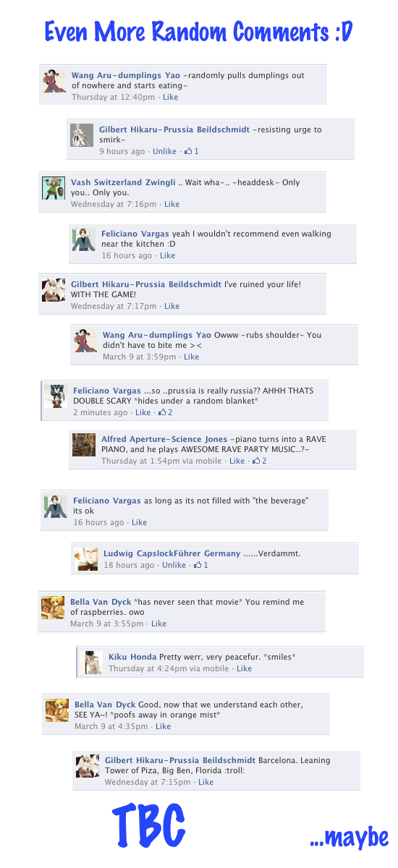Click thumbs-up icon on Alfred's rave piano comment
This screenshot has height=868, width=398.
[256, 461]
